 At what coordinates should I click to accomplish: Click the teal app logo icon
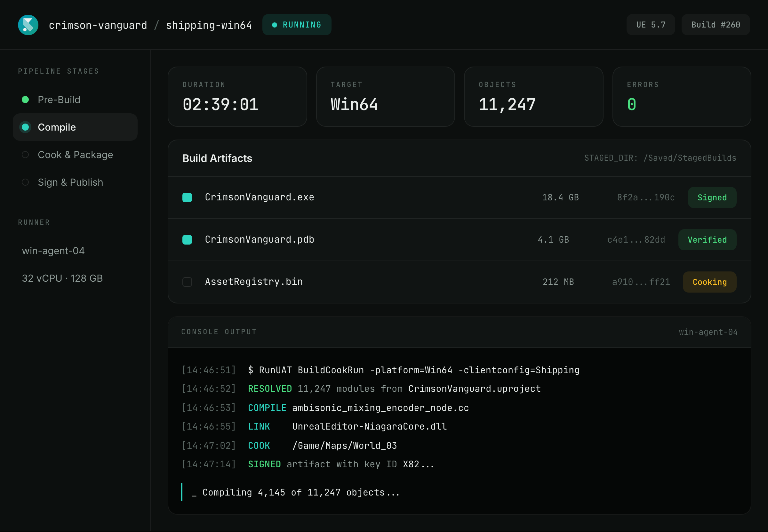[x=28, y=25]
